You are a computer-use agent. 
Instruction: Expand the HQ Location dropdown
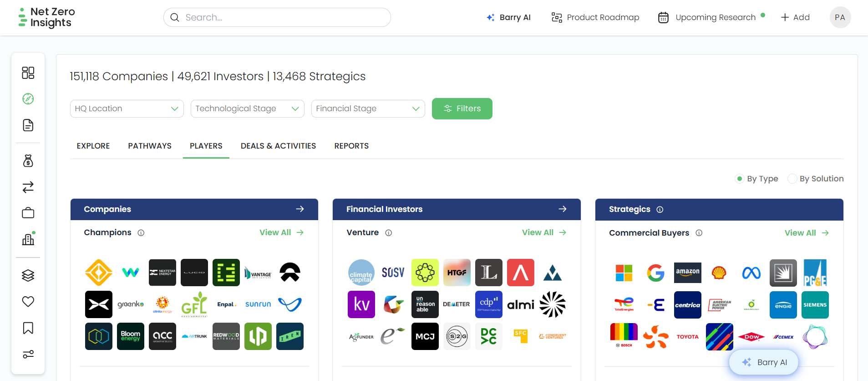coord(127,108)
